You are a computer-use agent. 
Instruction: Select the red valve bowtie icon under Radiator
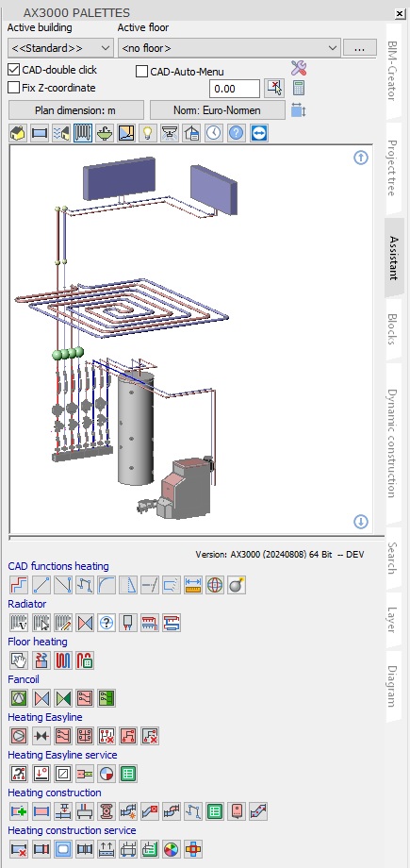85,623
